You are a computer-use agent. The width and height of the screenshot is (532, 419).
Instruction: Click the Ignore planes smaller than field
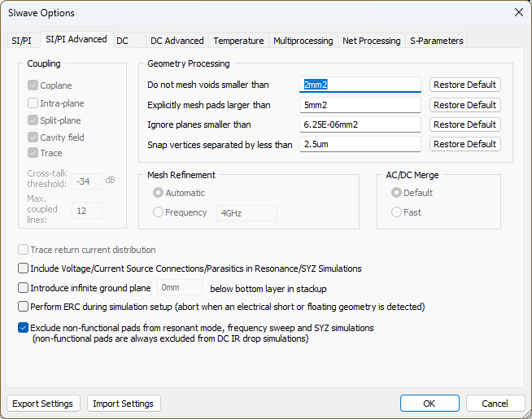360,124
